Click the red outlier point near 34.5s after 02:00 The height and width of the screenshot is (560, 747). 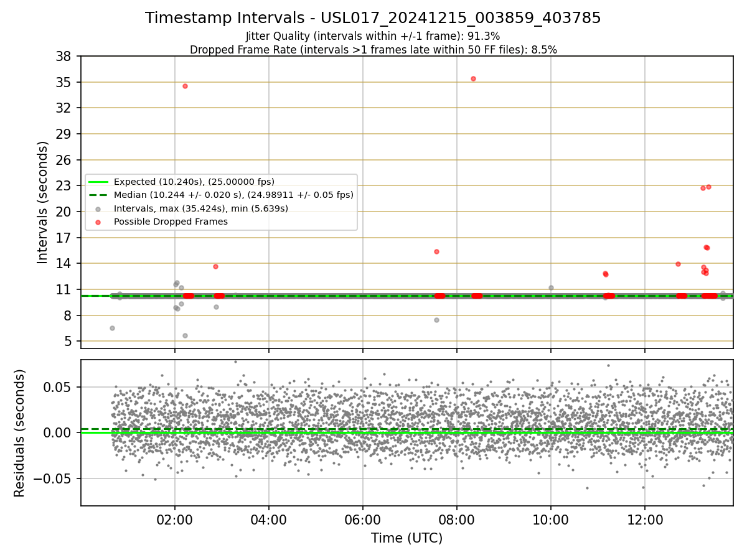tap(185, 86)
